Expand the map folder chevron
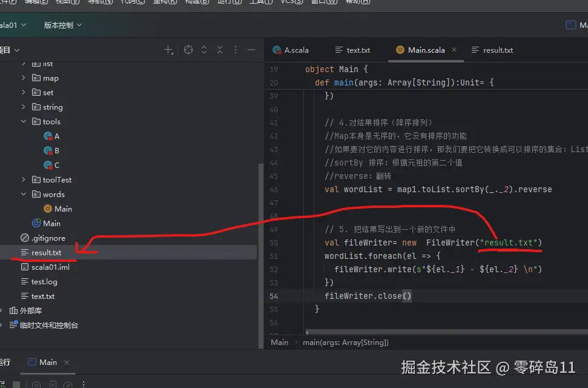588x388 pixels. click(x=23, y=78)
